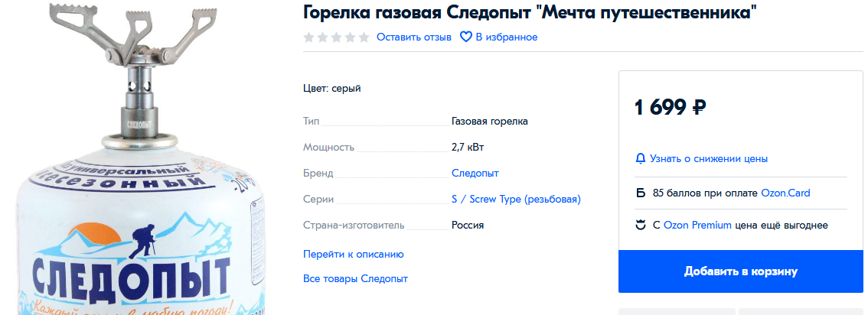
Task: Give a five-star rating with last star
Action: (364, 37)
